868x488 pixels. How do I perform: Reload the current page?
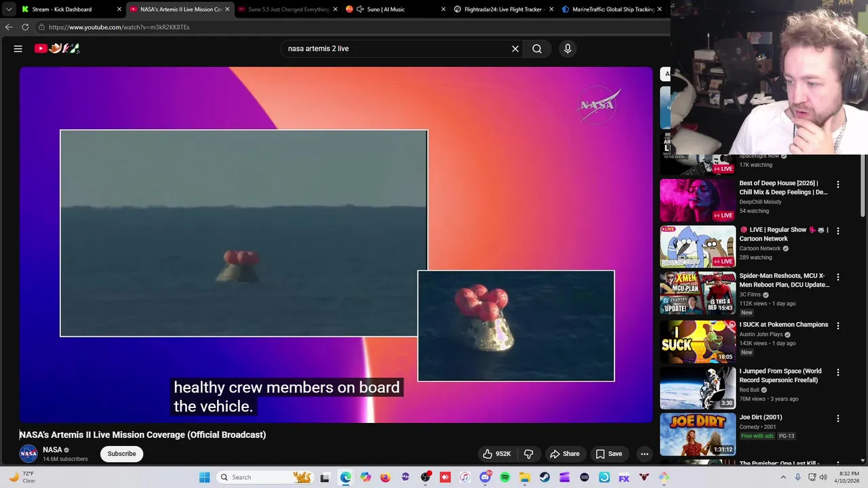(x=25, y=27)
